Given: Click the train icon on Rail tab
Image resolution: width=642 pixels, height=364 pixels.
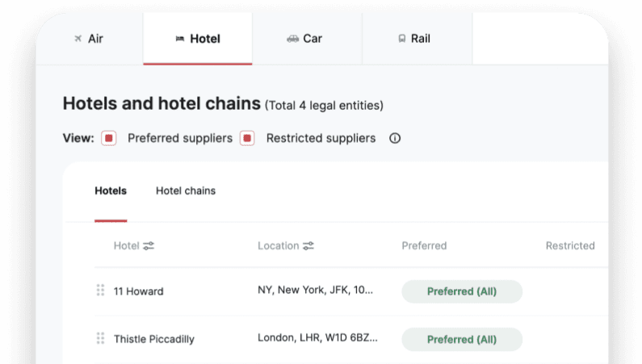Looking at the screenshot, I should (x=402, y=39).
